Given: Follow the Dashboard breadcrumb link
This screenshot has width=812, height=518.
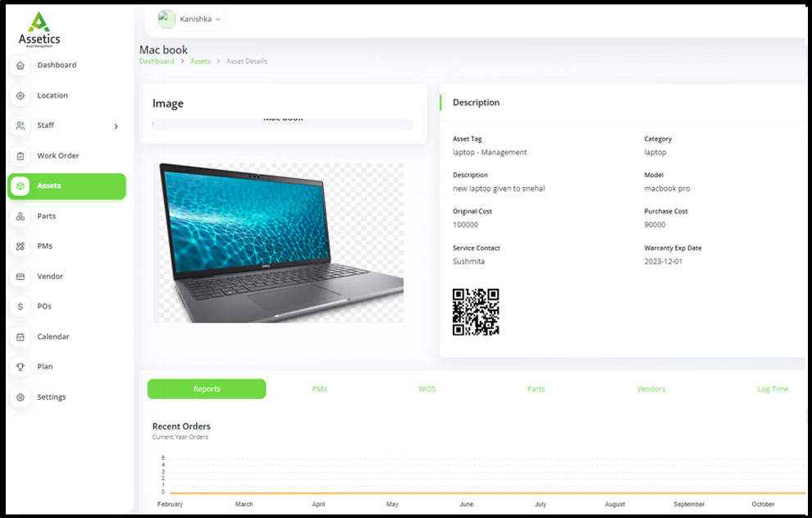Looking at the screenshot, I should click(x=157, y=62).
